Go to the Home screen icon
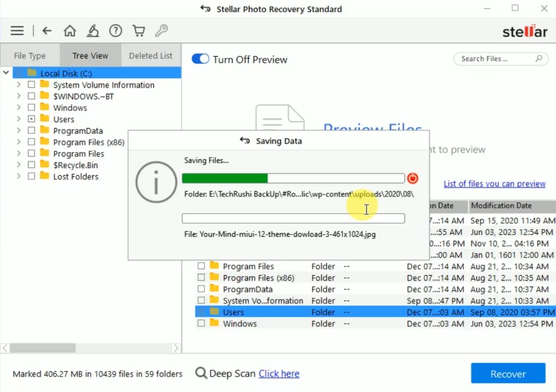The height and width of the screenshot is (392, 556). 70,31
